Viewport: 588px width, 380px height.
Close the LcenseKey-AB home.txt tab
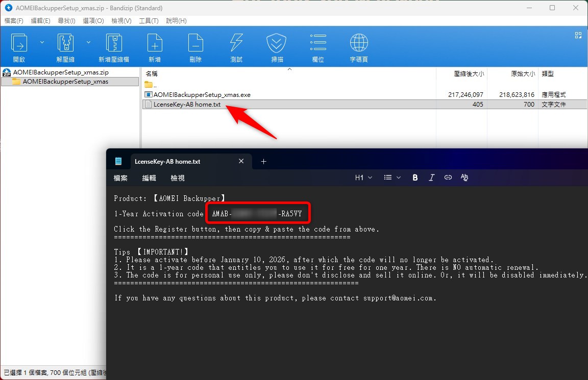point(241,161)
